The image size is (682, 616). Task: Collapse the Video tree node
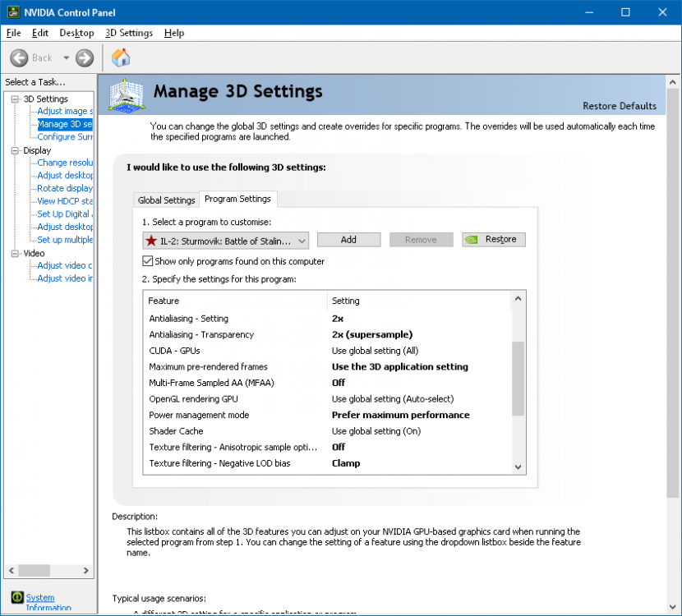click(x=15, y=253)
